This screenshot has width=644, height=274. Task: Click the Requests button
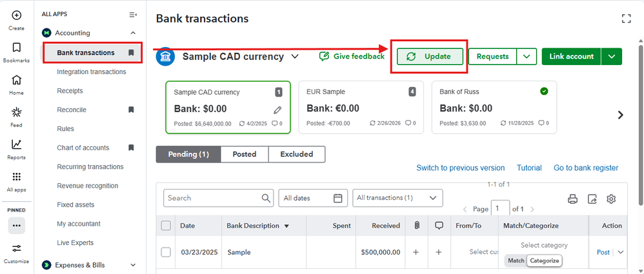click(492, 57)
